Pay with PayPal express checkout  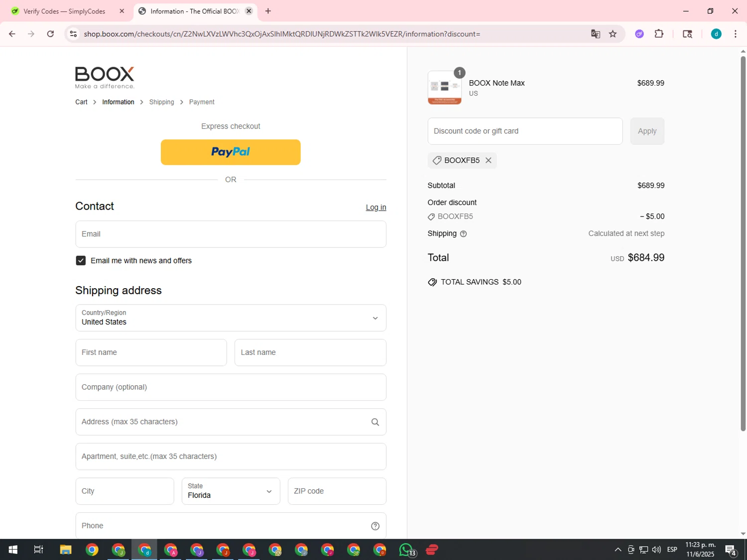[231, 152]
